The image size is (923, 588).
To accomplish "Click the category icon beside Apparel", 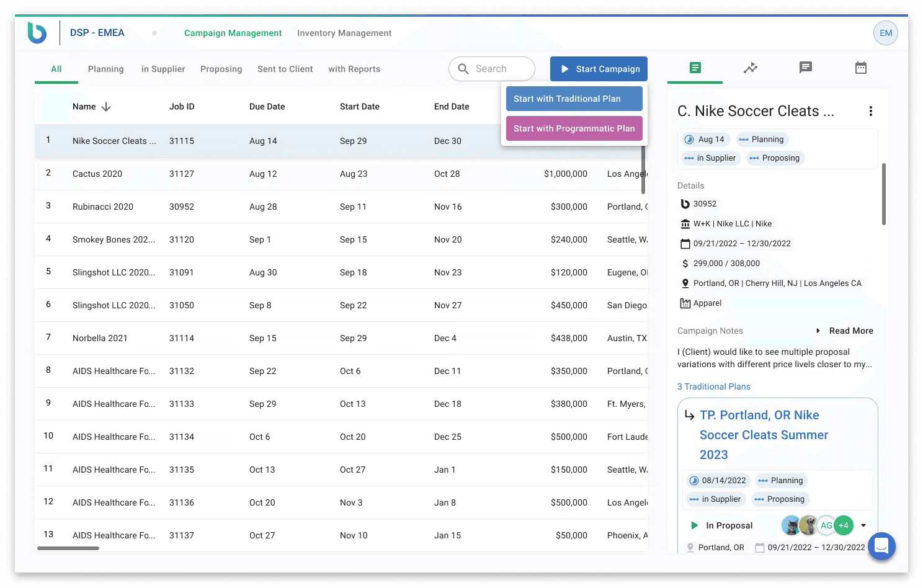I will click(x=685, y=303).
